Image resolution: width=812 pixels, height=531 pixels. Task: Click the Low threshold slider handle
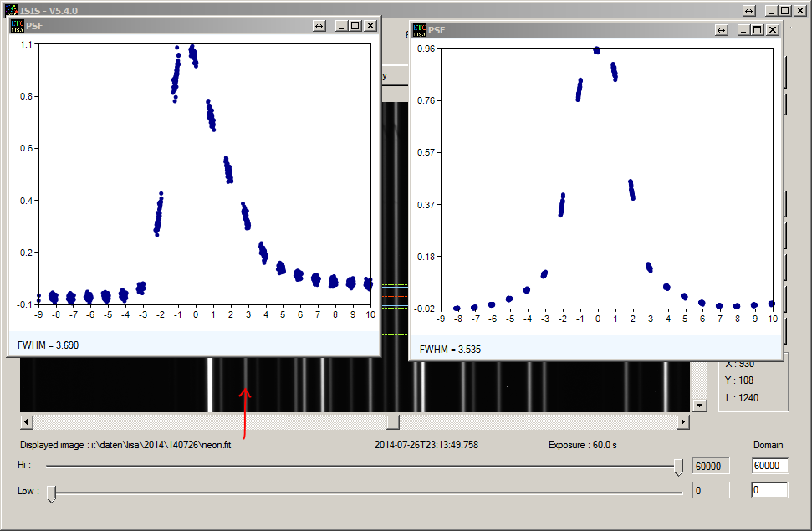[x=51, y=493]
